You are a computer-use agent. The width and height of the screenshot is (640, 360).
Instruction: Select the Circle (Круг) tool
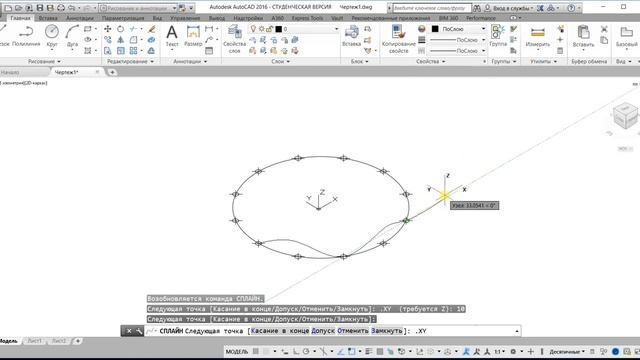(52, 36)
